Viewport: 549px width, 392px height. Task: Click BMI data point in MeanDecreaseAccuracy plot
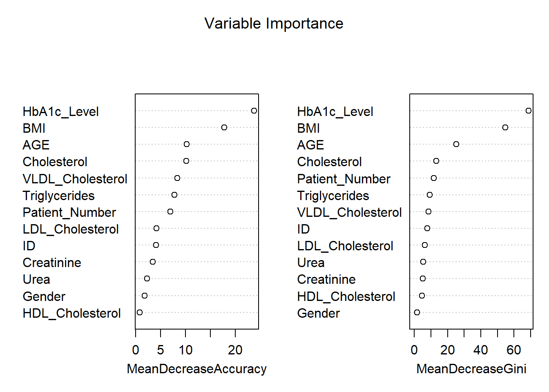pyautogui.click(x=224, y=127)
